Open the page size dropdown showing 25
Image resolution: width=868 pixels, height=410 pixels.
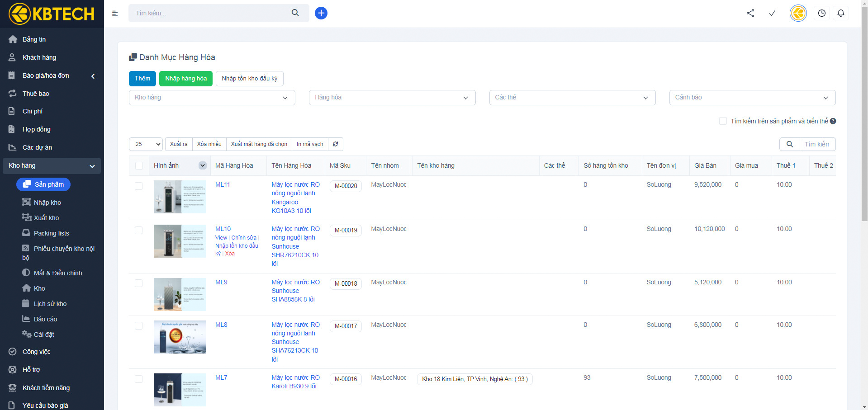pyautogui.click(x=146, y=144)
